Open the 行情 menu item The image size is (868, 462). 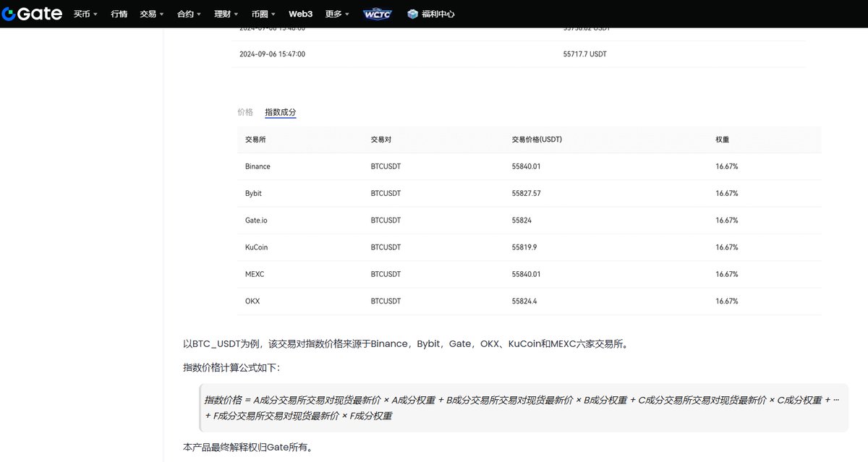(119, 14)
